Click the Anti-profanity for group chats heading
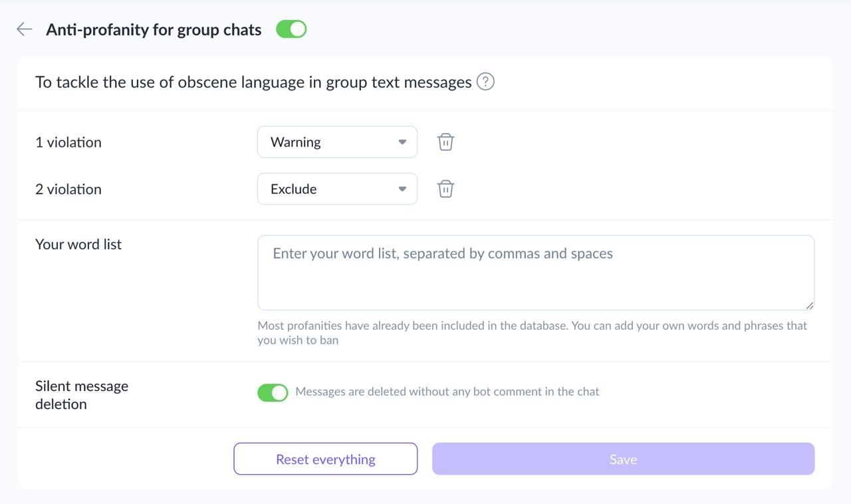Viewport: 851px width, 504px height. [154, 29]
